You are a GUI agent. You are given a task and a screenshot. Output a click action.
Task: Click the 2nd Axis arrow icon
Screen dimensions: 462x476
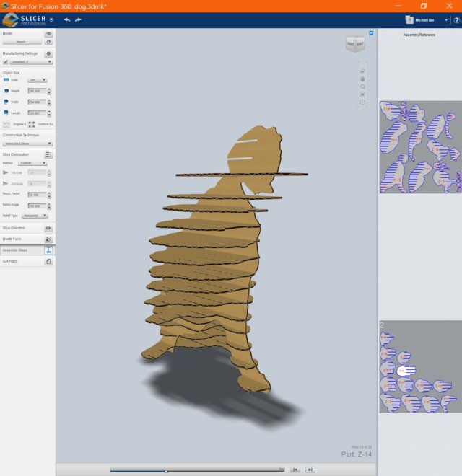click(x=6, y=183)
